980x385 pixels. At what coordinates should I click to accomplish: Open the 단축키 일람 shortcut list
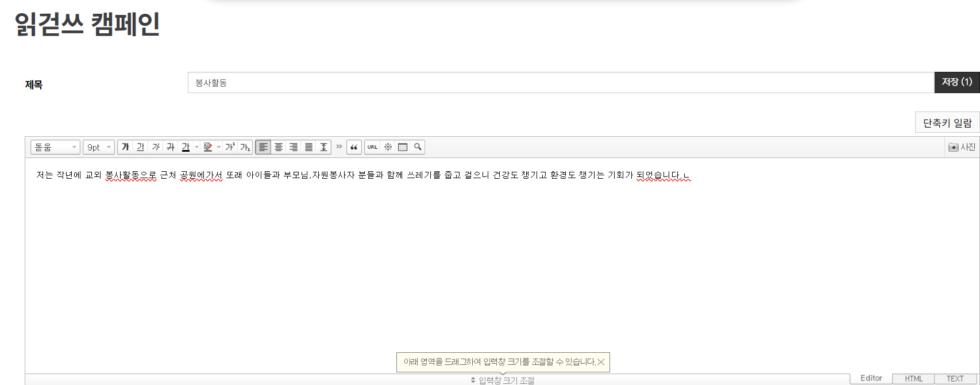pos(947,123)
